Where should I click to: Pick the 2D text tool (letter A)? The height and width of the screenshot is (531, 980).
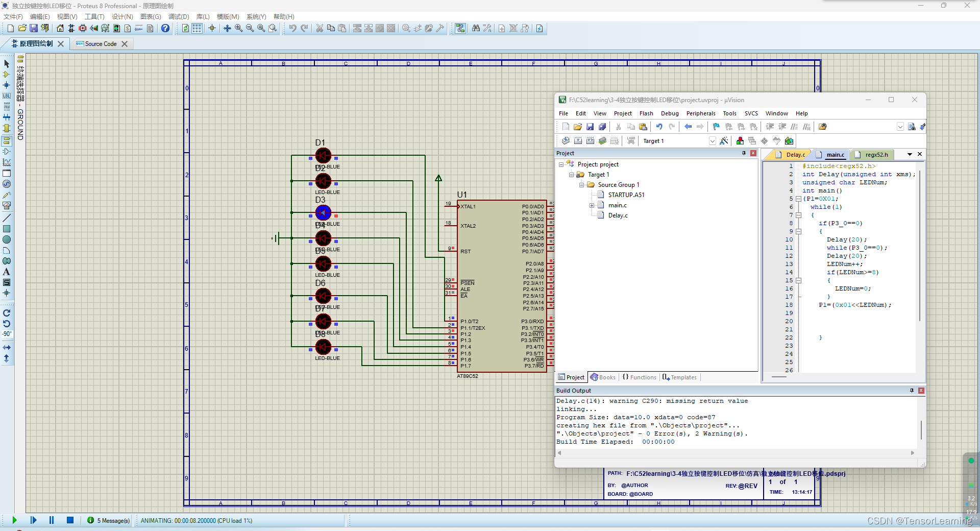[x=7, y=272]
